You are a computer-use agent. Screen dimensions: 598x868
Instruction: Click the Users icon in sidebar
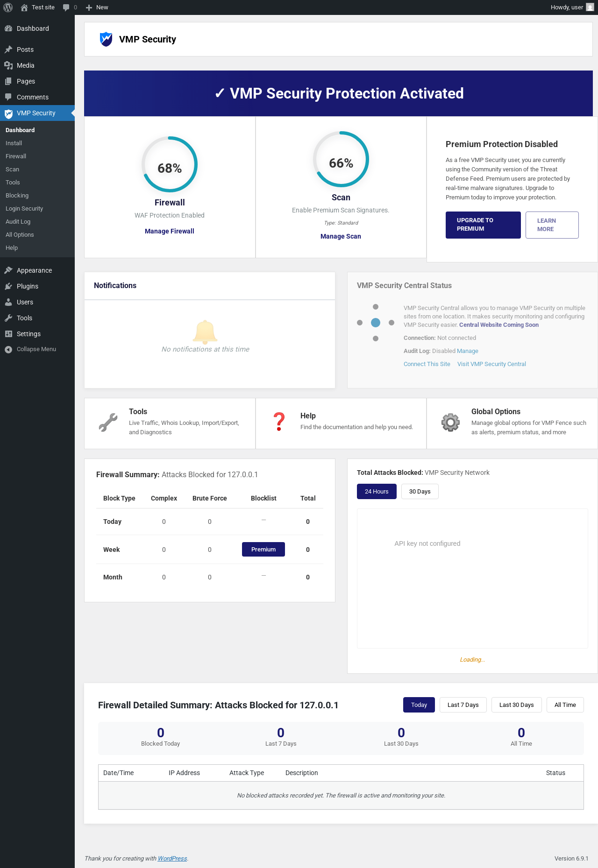coord(8,302)
